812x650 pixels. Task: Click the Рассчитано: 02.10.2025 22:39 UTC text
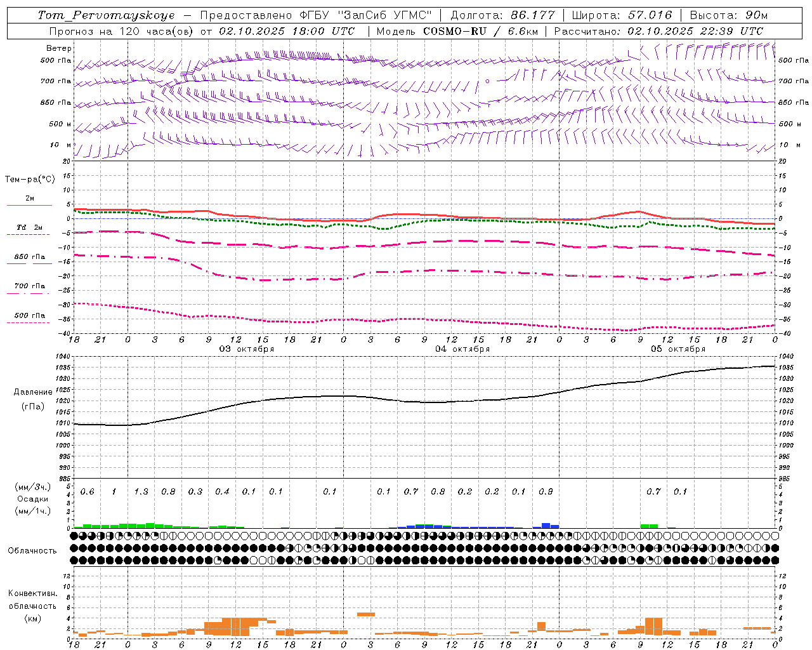click(658, 31)
